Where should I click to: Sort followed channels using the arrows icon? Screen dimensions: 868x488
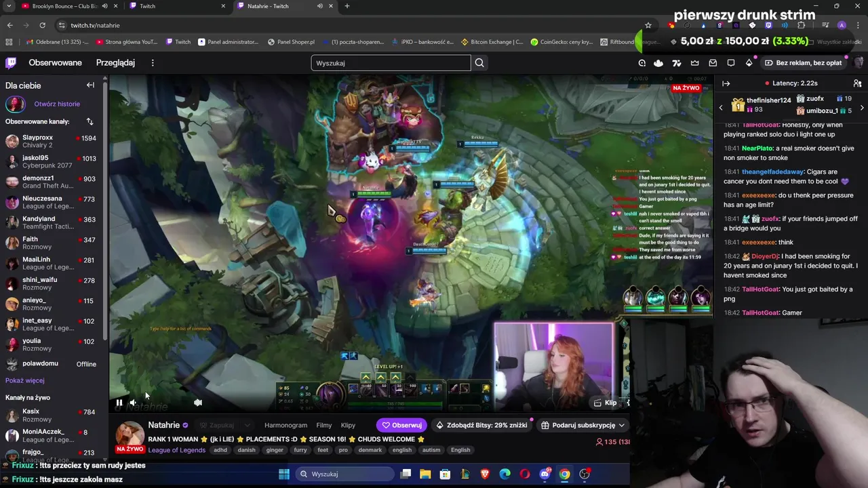click(x=90, y=121)
